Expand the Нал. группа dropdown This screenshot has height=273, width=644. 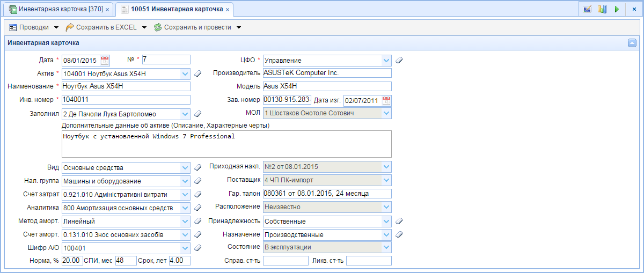pyautogui.click(x=186, y=181)
